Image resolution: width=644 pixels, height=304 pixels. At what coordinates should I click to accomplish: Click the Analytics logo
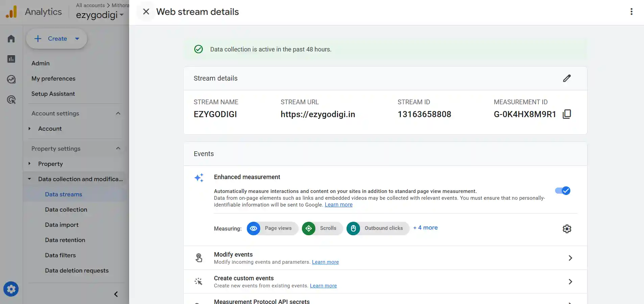point(11,12)
